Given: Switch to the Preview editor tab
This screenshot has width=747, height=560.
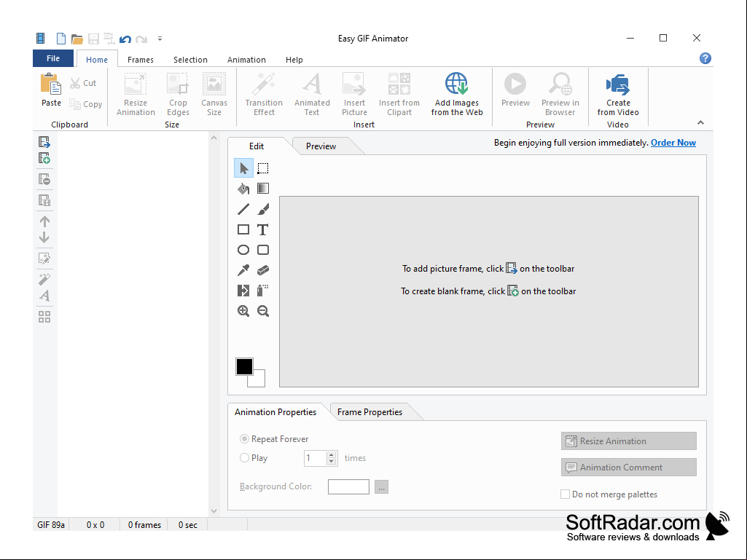Looking at the screenshot, I should (x=321, y=146).
